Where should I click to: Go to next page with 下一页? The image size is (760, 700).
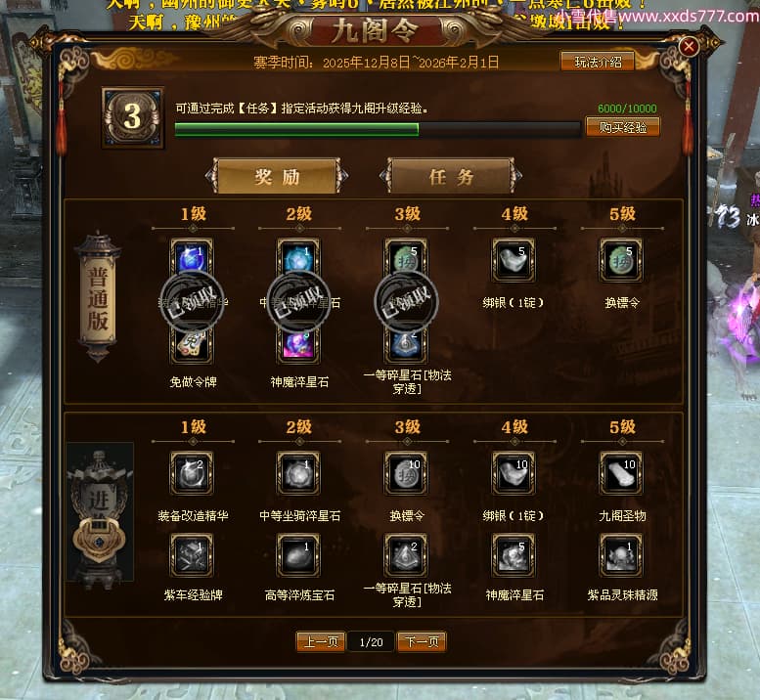click(422, 642)
